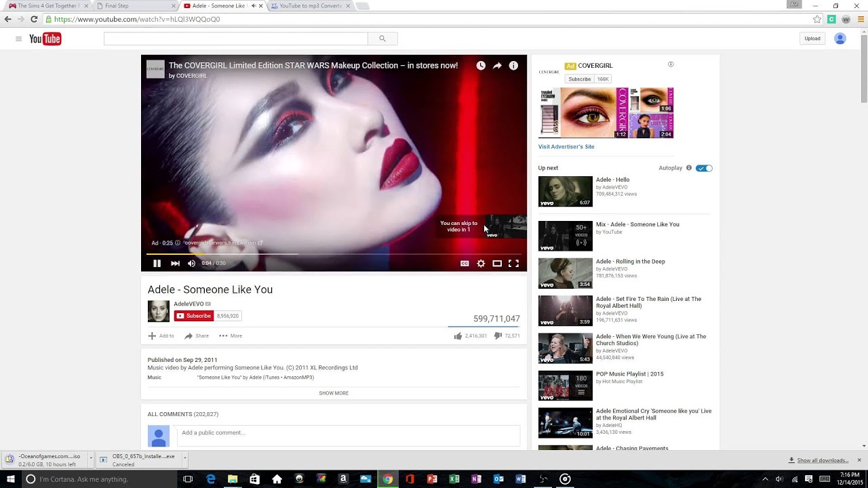
Task: Open Task View in the taskbar
Action: (188, 479)
